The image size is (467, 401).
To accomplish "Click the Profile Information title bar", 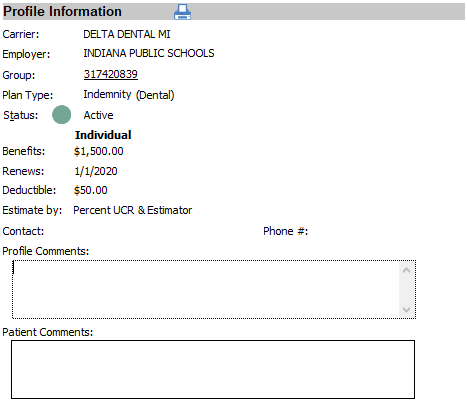I will [234, 12].
